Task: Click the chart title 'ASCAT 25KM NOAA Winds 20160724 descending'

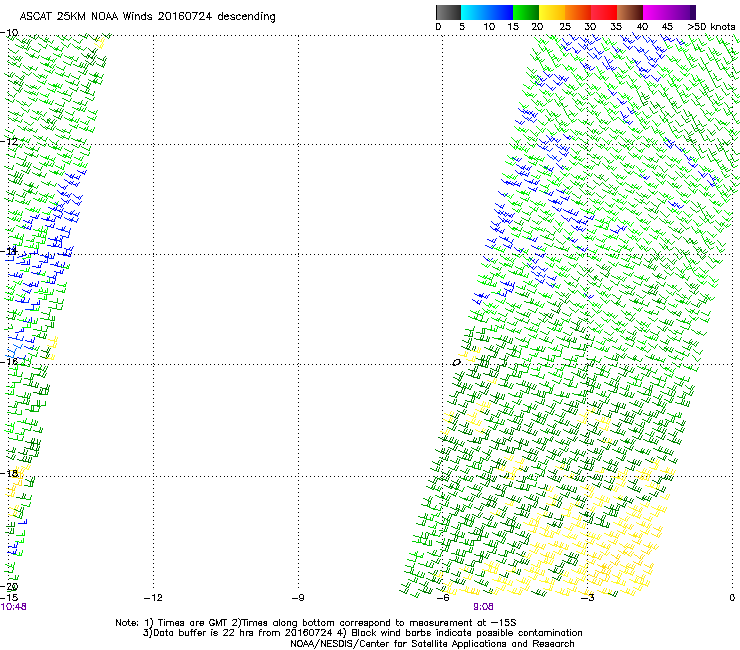Action: [x=147, y=16]
